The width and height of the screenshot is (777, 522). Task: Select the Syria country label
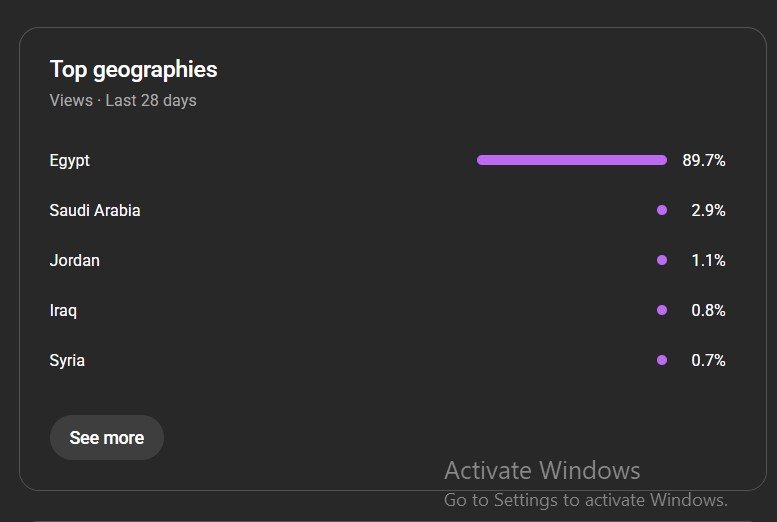point(67,360)
